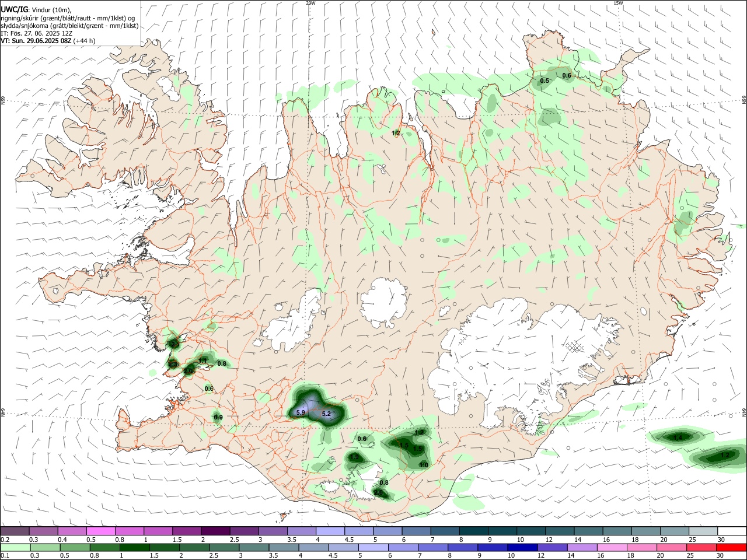747x560 pixels.
Task: Select the 1.0 rainfall label in the south
Action: tap(424, 464)
